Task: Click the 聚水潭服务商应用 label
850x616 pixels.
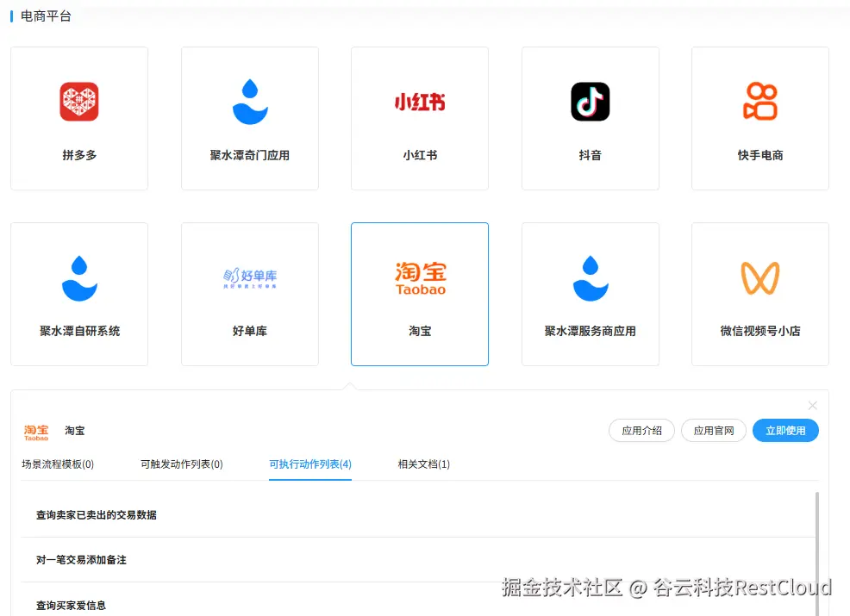Action: point(591,331)
